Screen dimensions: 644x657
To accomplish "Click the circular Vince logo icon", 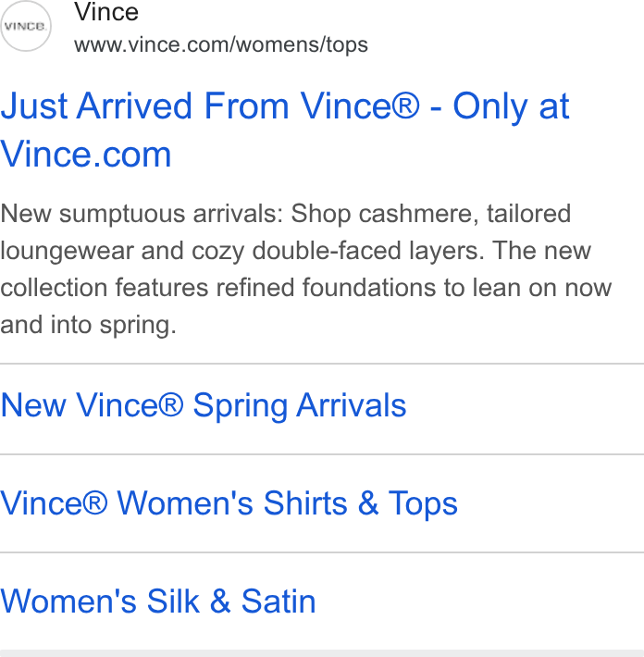I will point(26,26).
